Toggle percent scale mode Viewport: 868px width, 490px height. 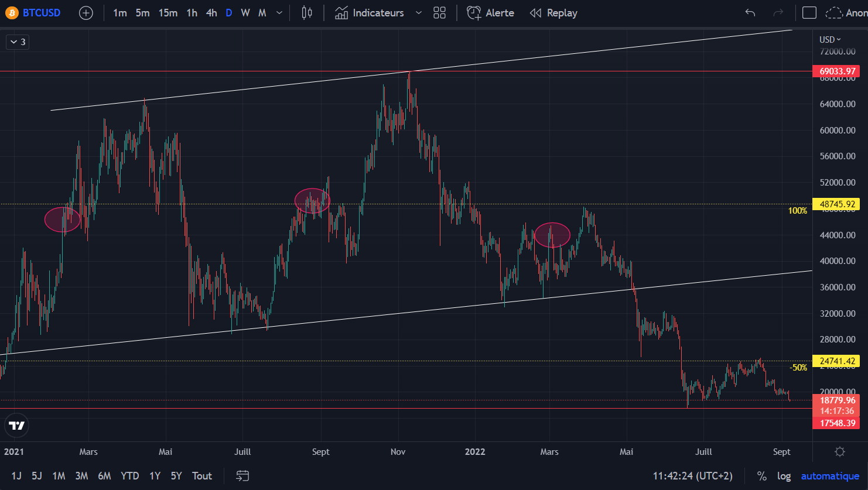coord(761,476)
